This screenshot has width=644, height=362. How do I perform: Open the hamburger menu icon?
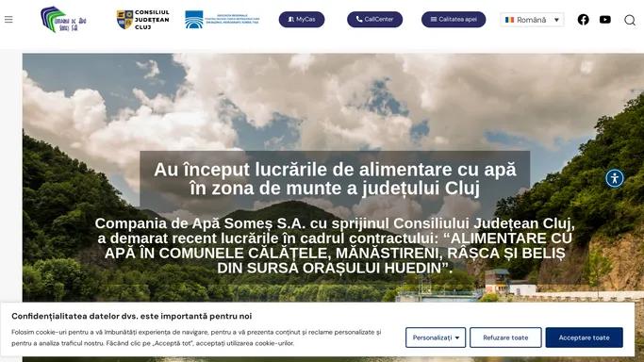pos(8,19)
